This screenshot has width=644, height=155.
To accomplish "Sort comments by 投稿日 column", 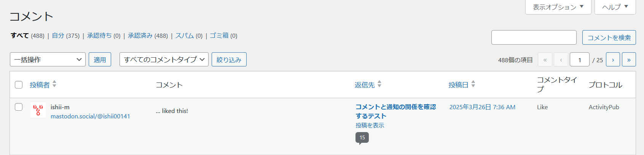I will (458, 85).
